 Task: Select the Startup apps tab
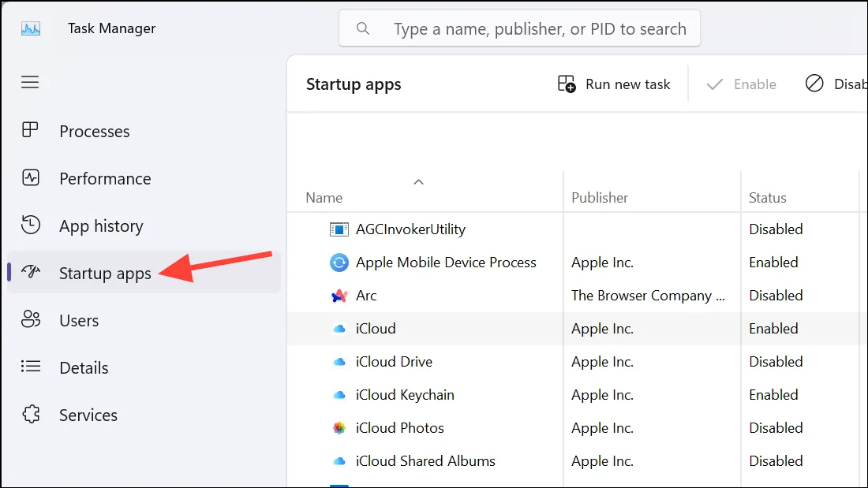tap(144, 273)
